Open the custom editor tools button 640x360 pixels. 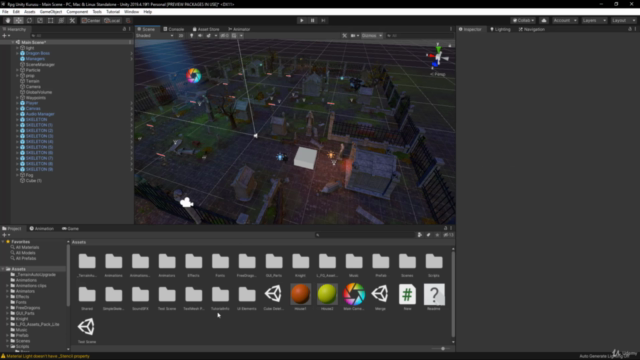pos(72,20)
